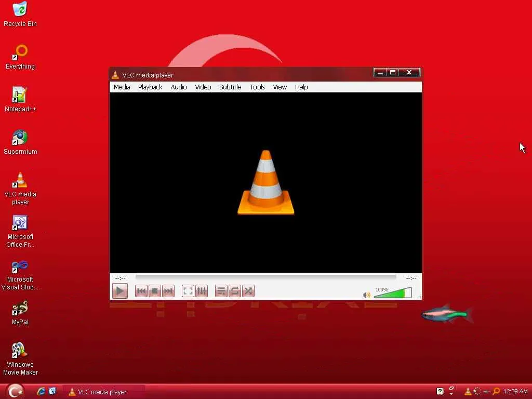Viewport: 532px width, 399px height.
Task: Open the View menu
Action: pyautogui.click(x=280, y=87)
